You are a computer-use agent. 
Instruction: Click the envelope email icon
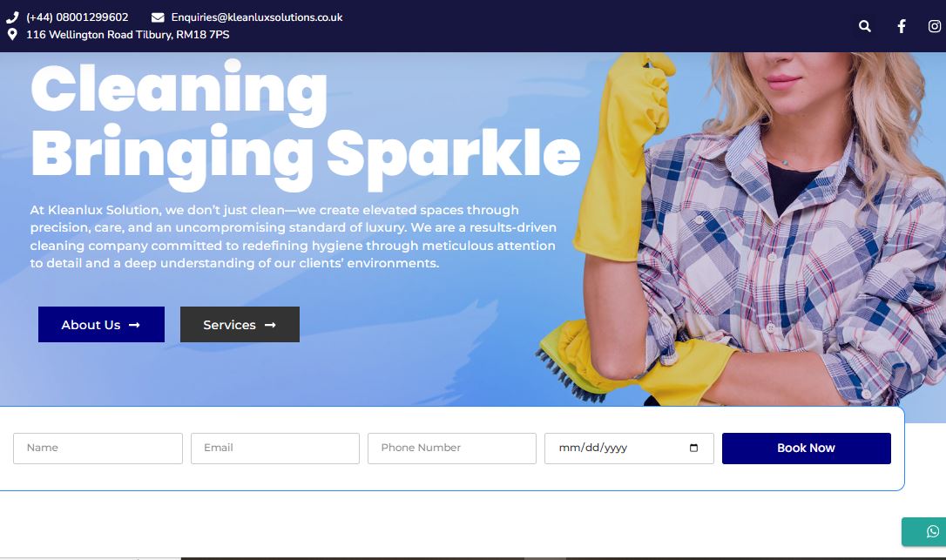coord(158,17)
